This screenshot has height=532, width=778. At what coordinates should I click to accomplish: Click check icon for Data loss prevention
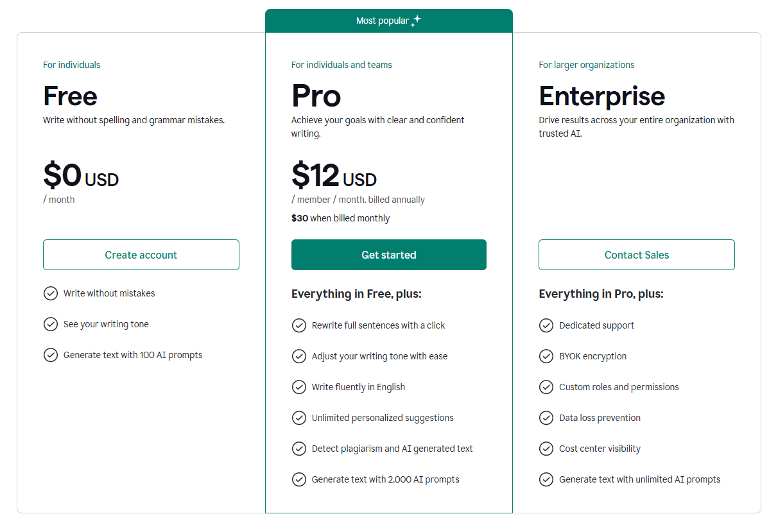[x=546, y=418]
